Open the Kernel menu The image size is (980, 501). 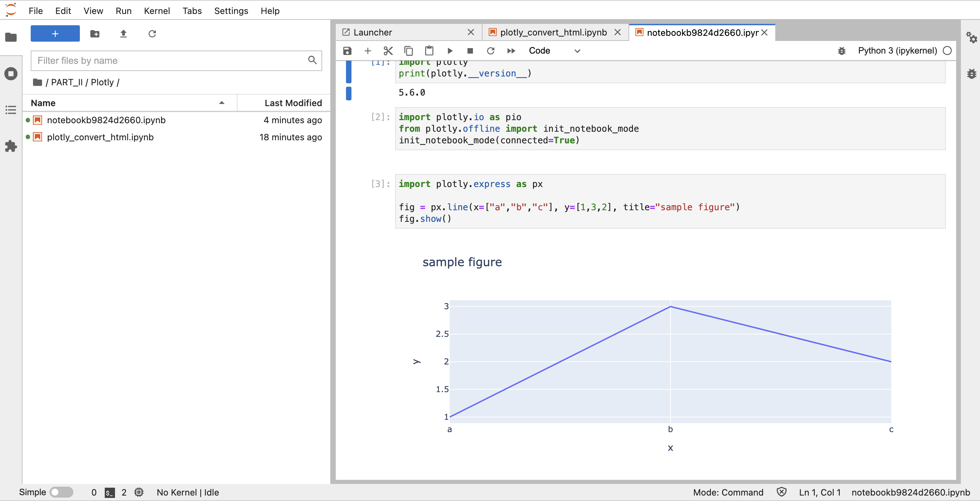point(157,11)
